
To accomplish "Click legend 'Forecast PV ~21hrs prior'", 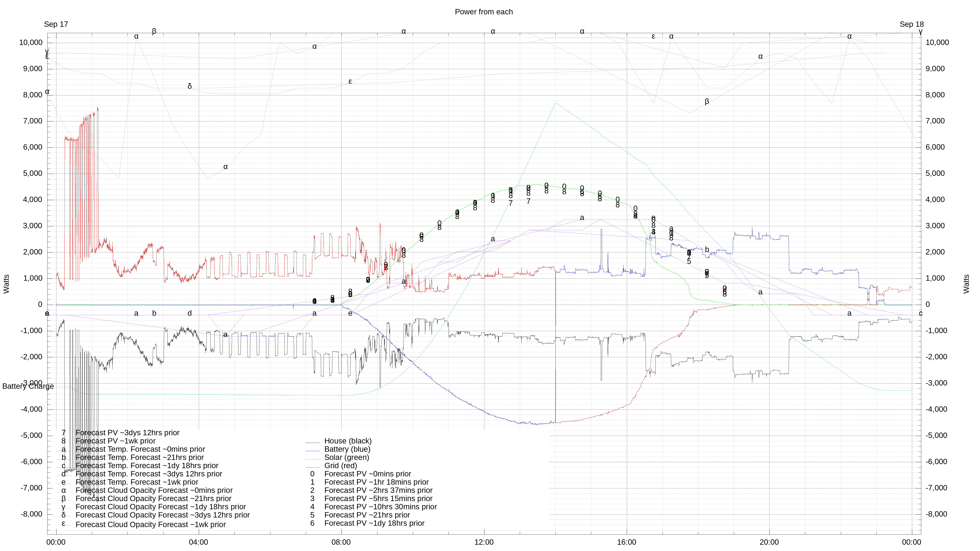I will (367, 515).
